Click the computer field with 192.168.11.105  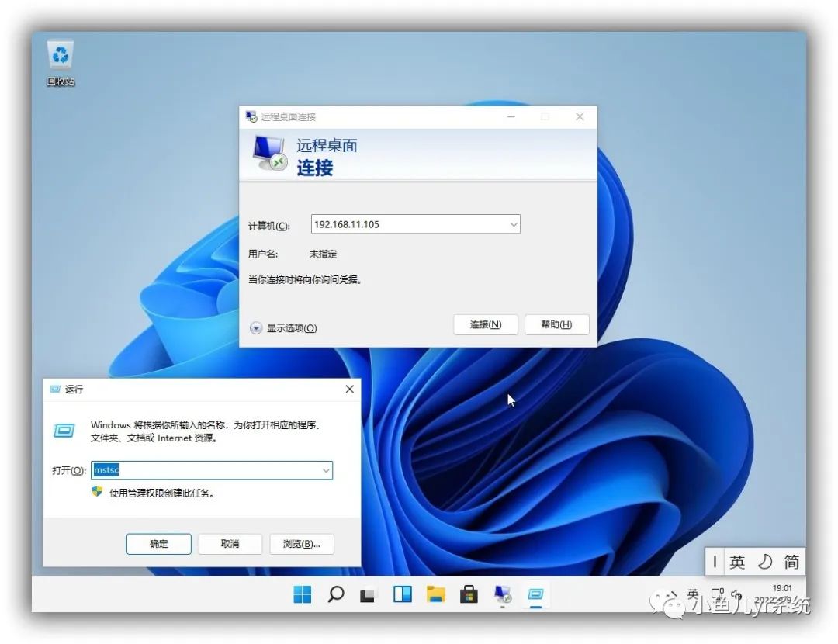click(x=415, y=224)
